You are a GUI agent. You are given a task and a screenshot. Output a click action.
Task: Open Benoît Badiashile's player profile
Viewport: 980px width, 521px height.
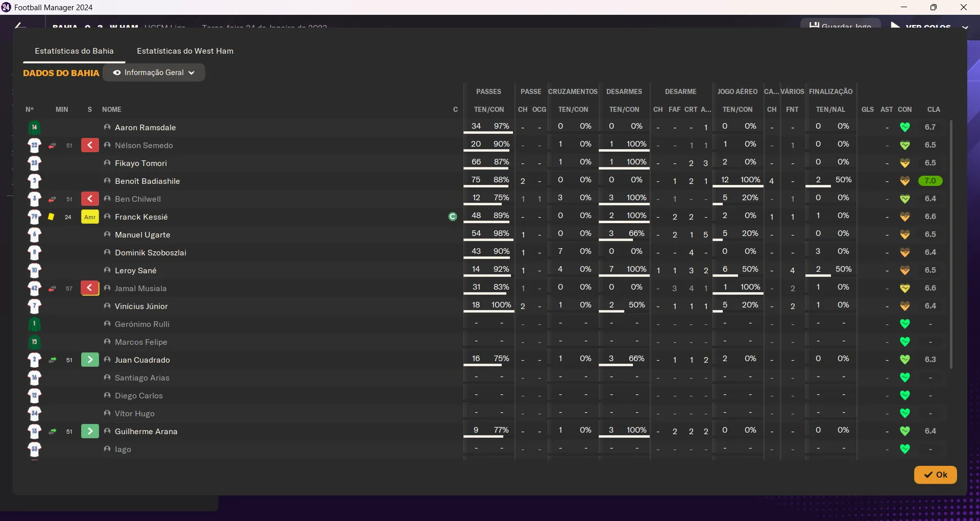coord(148,181)
